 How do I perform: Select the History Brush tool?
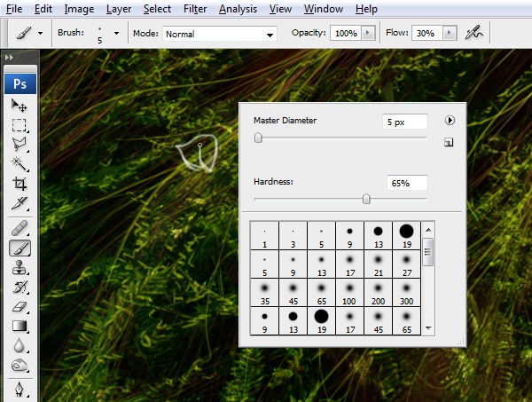pyautogui.click(x=20, y=288)
